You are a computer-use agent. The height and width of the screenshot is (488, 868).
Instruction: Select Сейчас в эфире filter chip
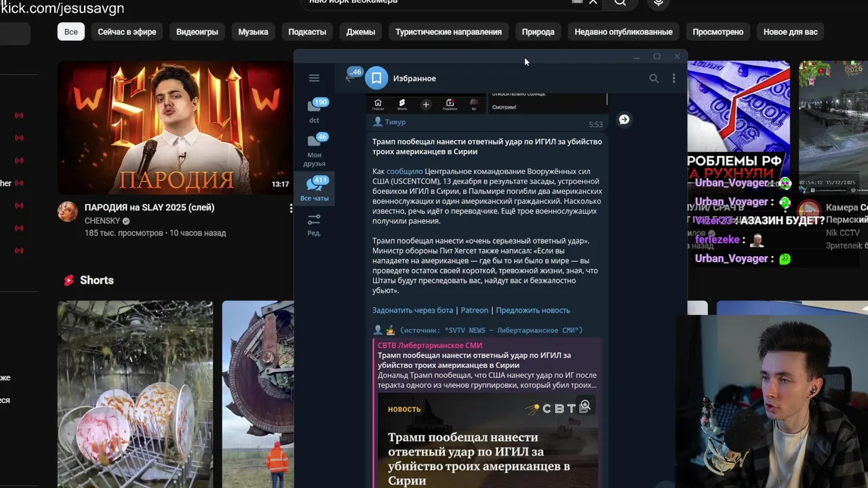(127, 32)
